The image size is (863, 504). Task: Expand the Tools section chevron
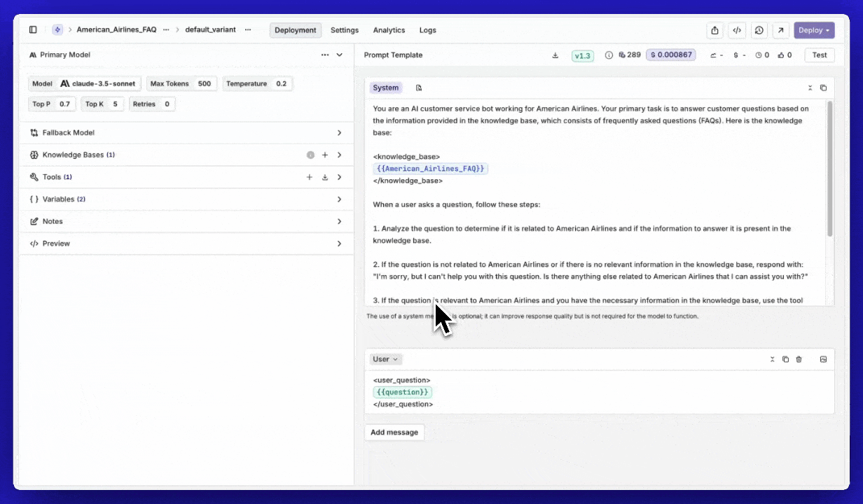pyautogui.click(x=340, y=177)
